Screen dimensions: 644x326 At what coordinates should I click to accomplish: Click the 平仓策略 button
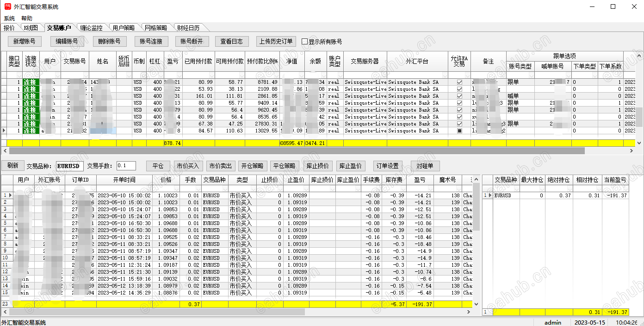(284, 166)
